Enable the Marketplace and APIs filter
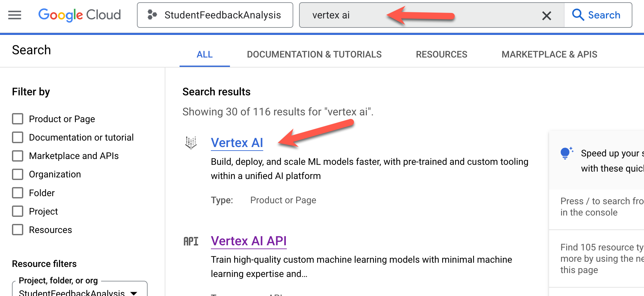This screenshot has height=296, width=644. click(x=17, y=156)
